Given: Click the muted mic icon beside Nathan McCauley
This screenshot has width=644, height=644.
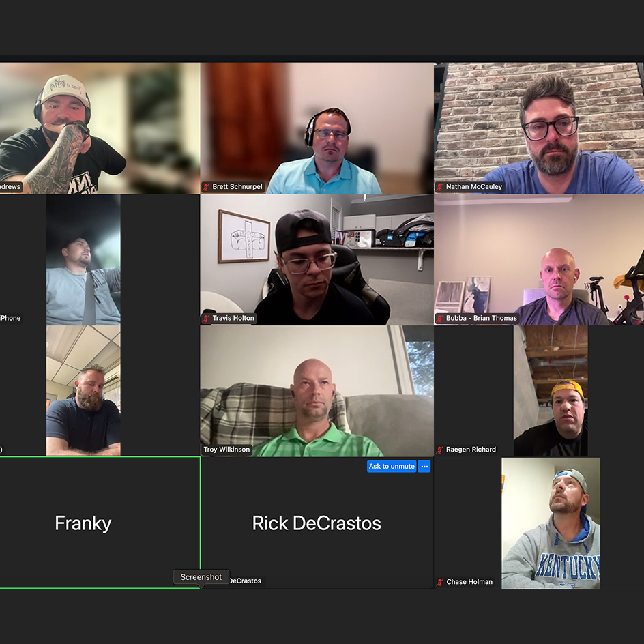Looking at the screenshot, I should (x=440, y=187).
